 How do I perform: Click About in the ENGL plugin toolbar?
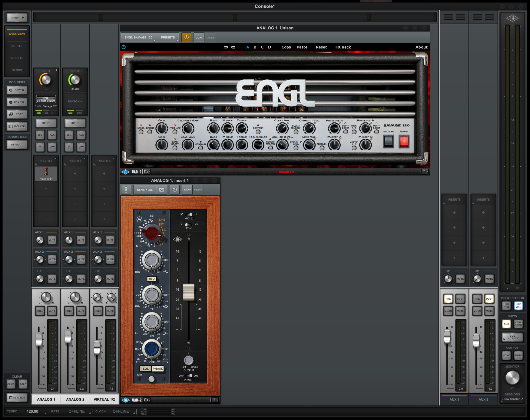point(422,47)
